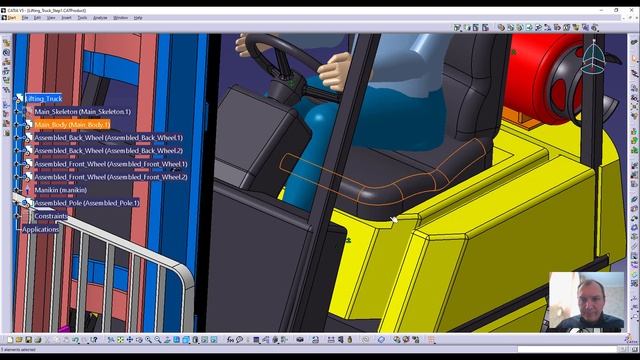Open the Insert menu
Image resolution: width=640 pixels, height=360 pixels.
coord(66,18)
